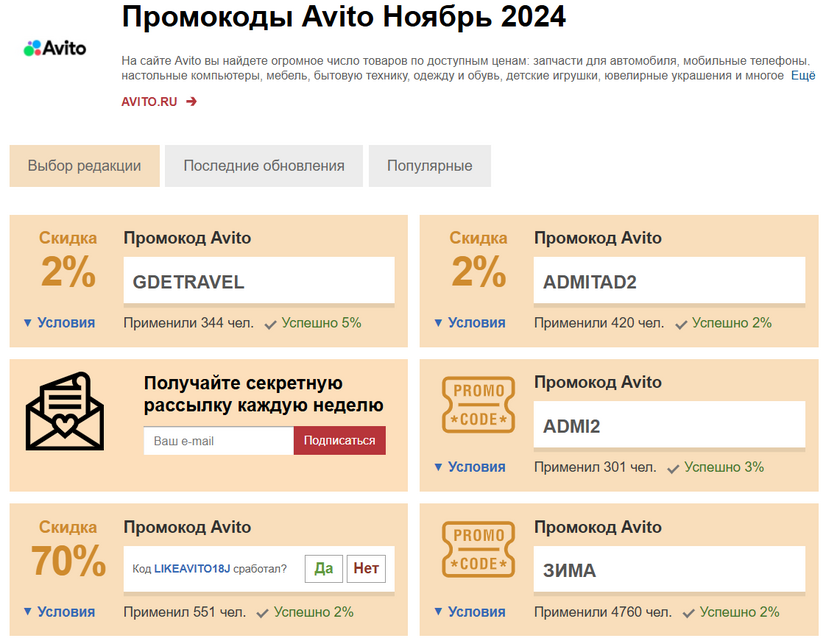Click the text Применил 551 чел.
This screenshot has width=826, height=641.
tap(185, 612)
